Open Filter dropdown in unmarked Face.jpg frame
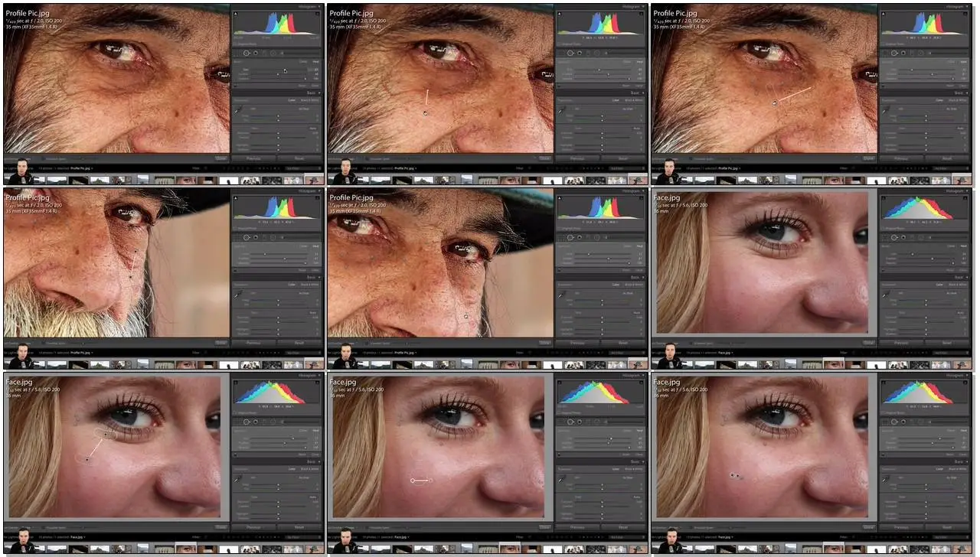This screenshot has width=980, height=557. click(x=951, y=353)
